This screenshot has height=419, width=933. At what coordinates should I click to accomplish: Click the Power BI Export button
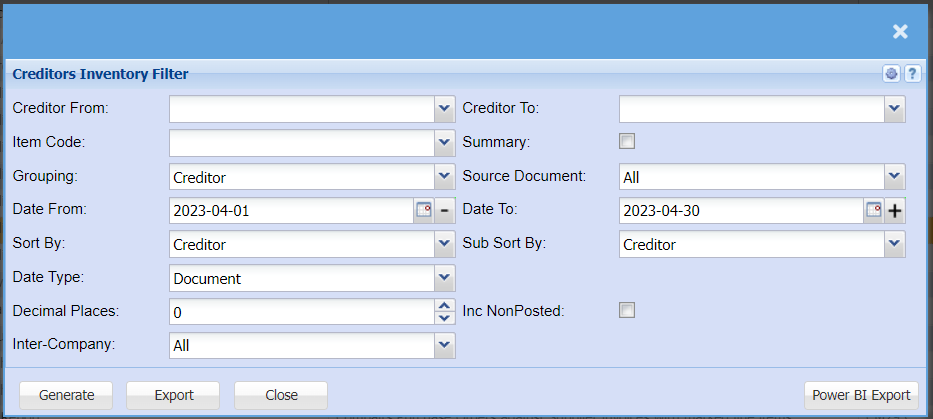click(861, 395)
